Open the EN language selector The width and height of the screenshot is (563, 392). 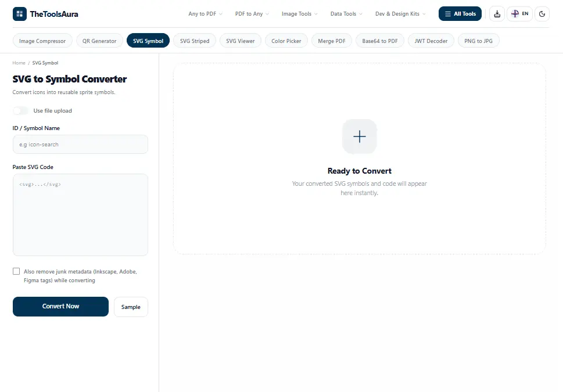tap(519, 14)
